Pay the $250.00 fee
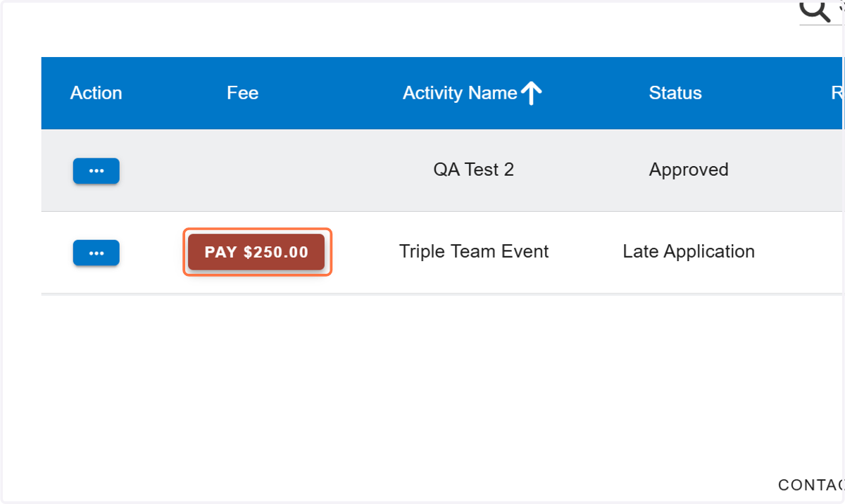This screenshot has width=845, height=504. click(x=256, y=252)
